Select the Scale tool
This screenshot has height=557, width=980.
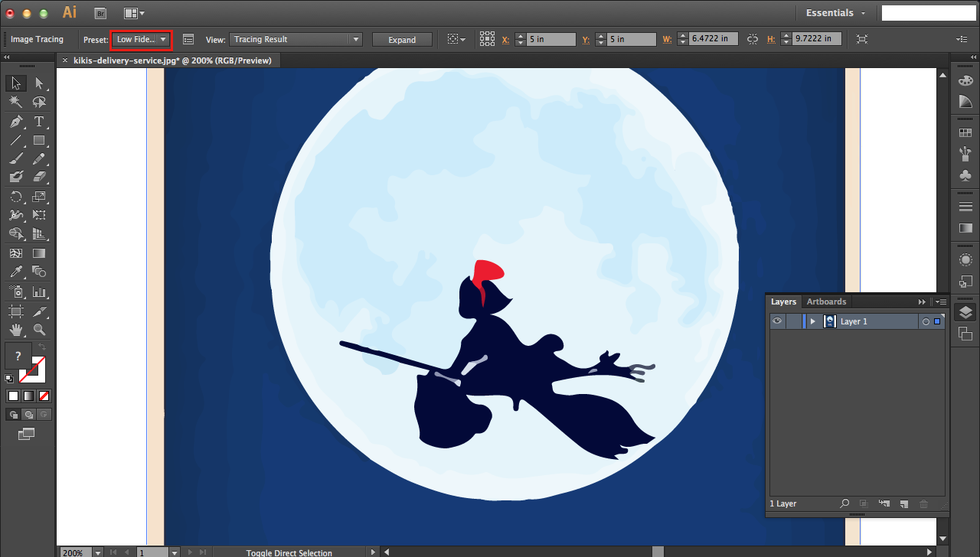[39, 197]
